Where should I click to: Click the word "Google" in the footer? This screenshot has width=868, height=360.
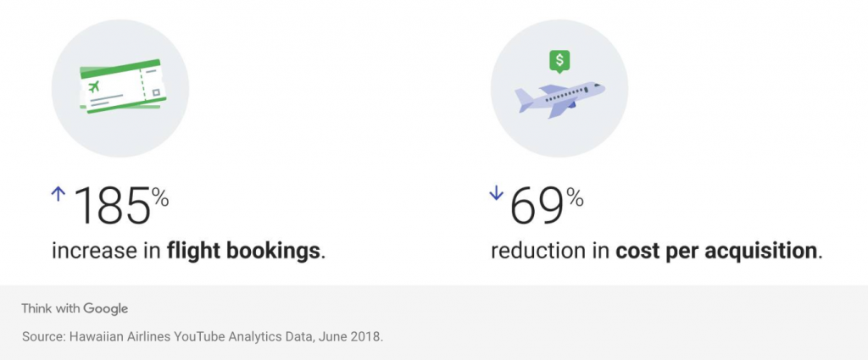tap(105, 308)
